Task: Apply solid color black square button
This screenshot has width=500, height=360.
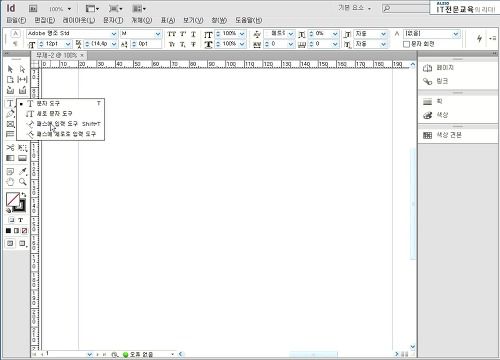Action: coord(8,231)
